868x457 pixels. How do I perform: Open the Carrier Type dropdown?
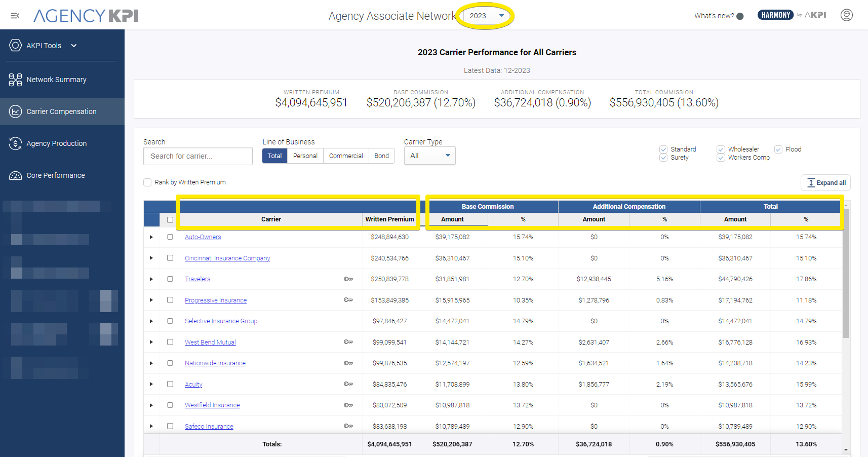point(429,156)
